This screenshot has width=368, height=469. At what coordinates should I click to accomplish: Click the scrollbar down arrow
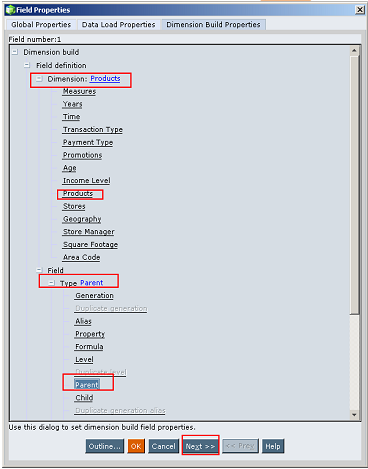[354, 415]
